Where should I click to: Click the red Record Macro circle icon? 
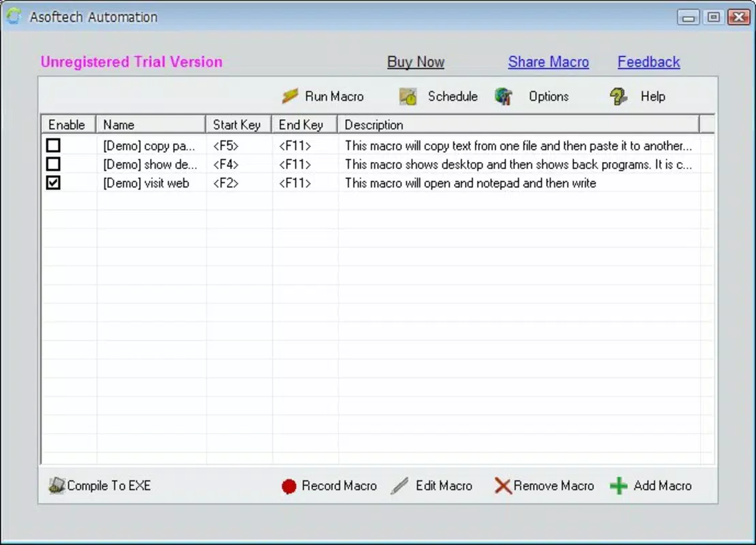pos(289,486)
